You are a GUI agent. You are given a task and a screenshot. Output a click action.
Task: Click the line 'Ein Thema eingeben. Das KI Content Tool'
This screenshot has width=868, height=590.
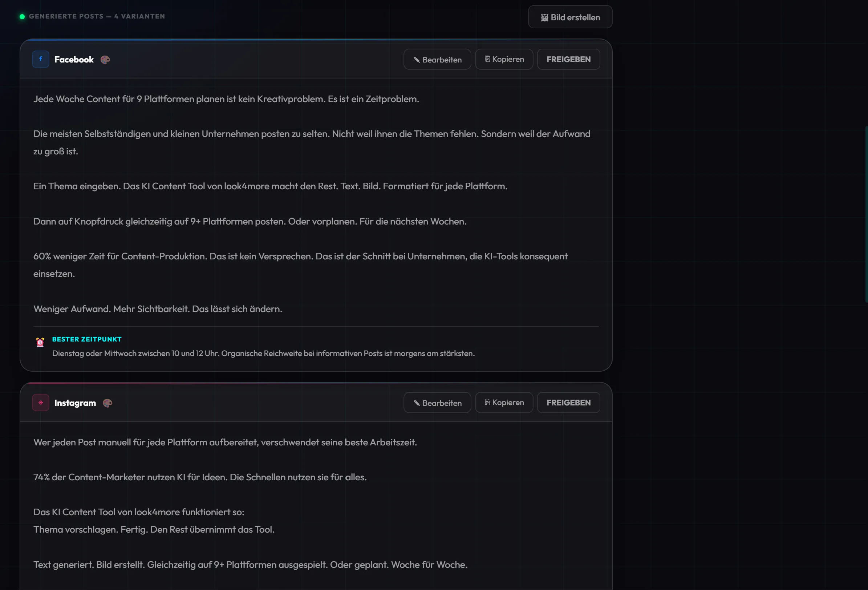tap(271, 186)
